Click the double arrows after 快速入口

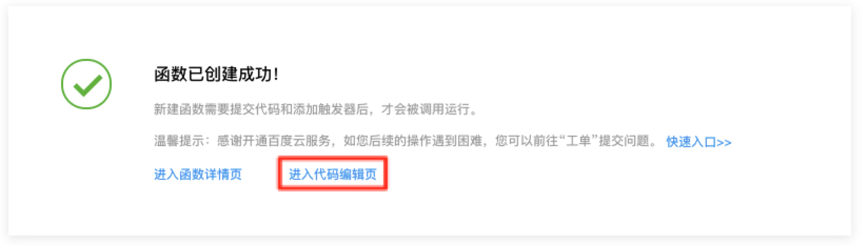[724, 142]
